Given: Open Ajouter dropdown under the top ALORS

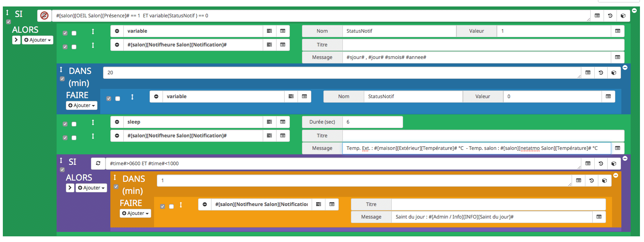Looking at the screenshot, I should [38, 40].
